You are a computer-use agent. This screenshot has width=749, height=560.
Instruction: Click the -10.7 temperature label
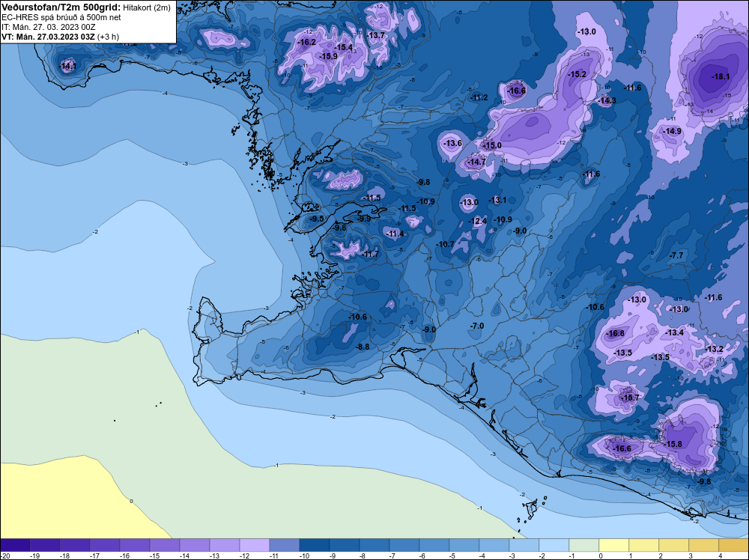(x=445, y=244)
